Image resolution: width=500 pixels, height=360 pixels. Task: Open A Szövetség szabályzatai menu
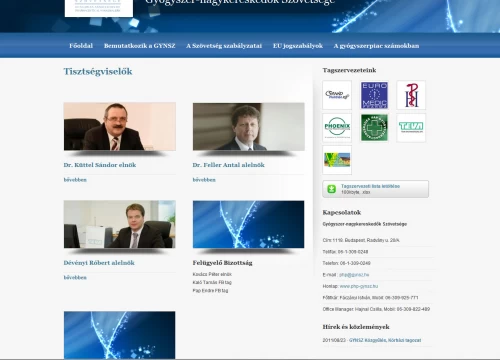coord(224,46)
